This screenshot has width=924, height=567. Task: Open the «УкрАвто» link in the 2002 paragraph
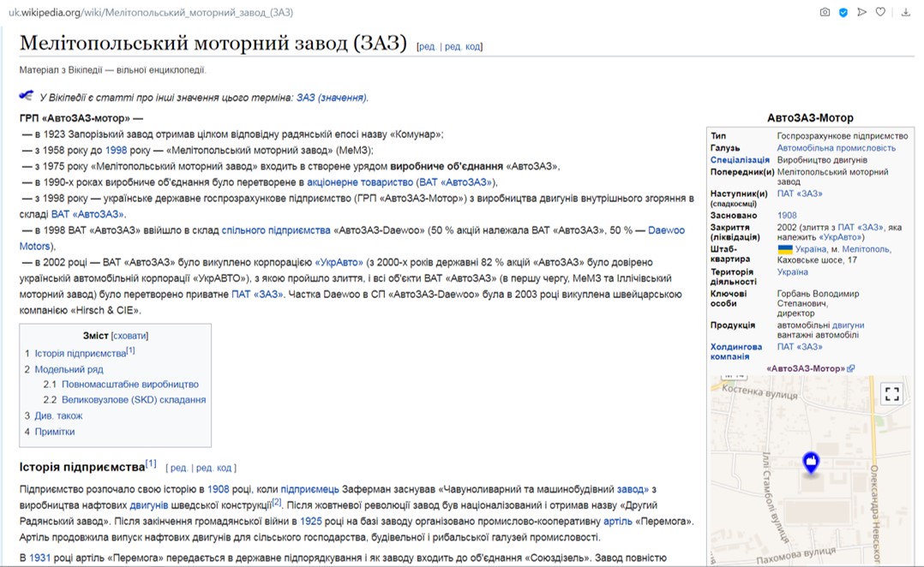point(339,262)
